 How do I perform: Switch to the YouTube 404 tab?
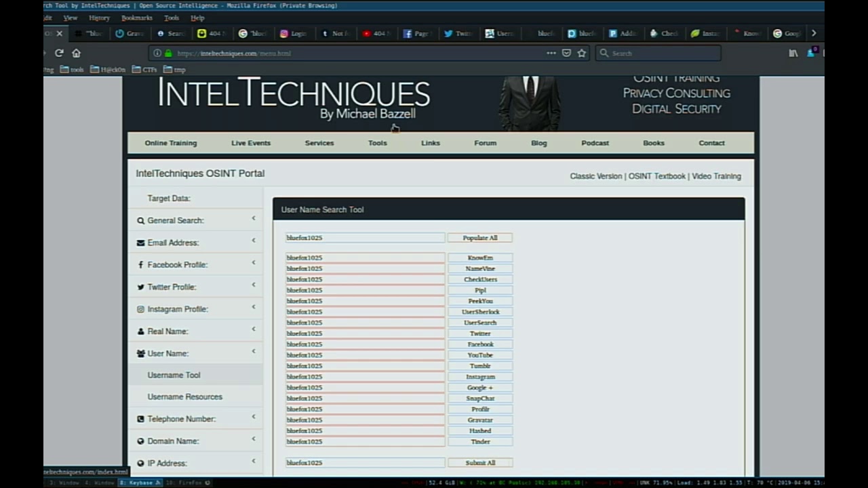pyautogui.click(x=376, y=33)
